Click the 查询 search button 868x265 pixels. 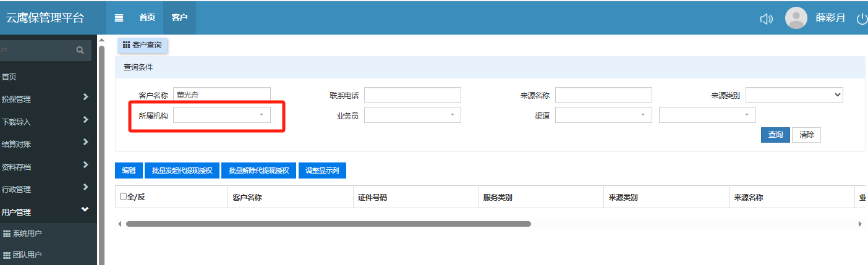(775, 135)
